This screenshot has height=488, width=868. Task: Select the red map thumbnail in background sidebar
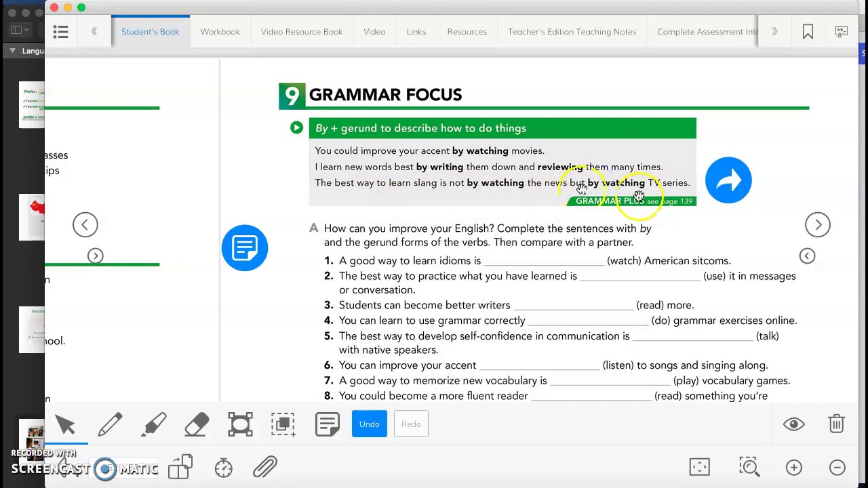tap(32, 218)
